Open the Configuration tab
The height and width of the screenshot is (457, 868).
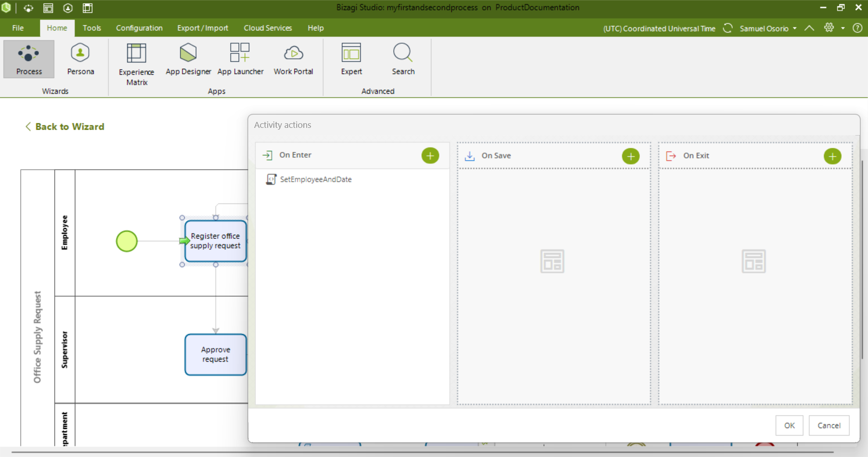(x=139, y=28)
